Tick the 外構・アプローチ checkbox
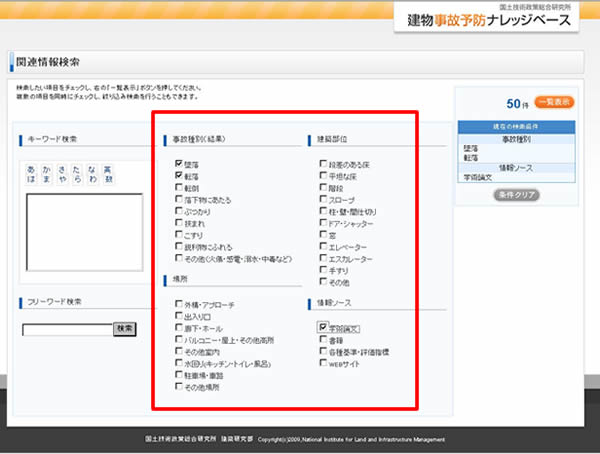600x454 pixels. pyautogui.click(x=179, y=304)
